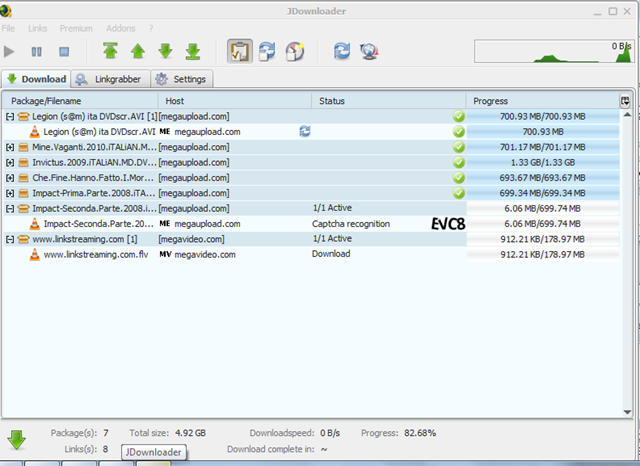Open the column chooser icon in table header
The height and width of the screenshot is (466, 640).
pyautogui.click(x=625, y=101)
